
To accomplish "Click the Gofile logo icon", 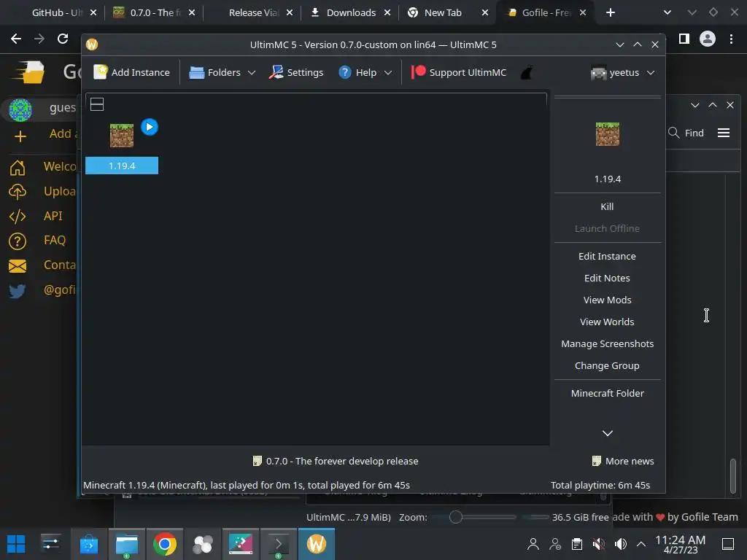I will click(29, 72).
